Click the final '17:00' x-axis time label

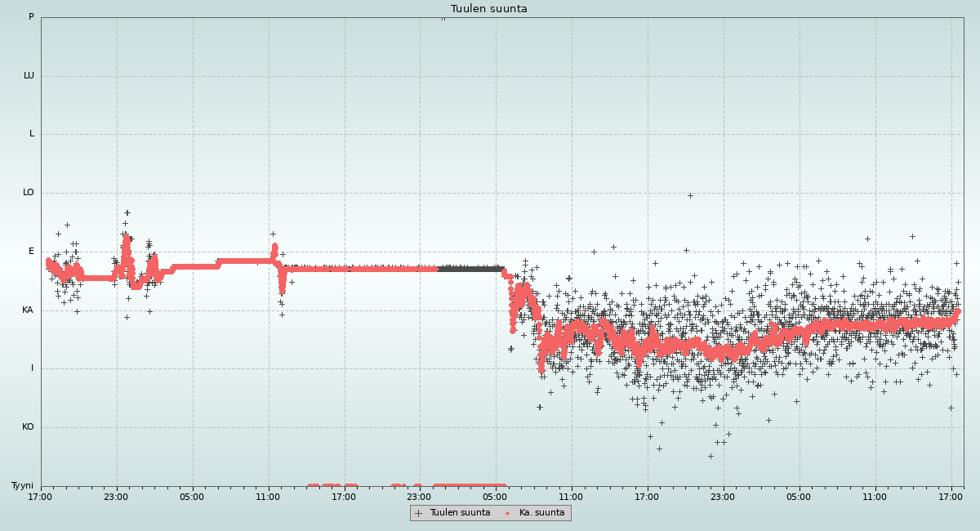(x=951, y=496)
